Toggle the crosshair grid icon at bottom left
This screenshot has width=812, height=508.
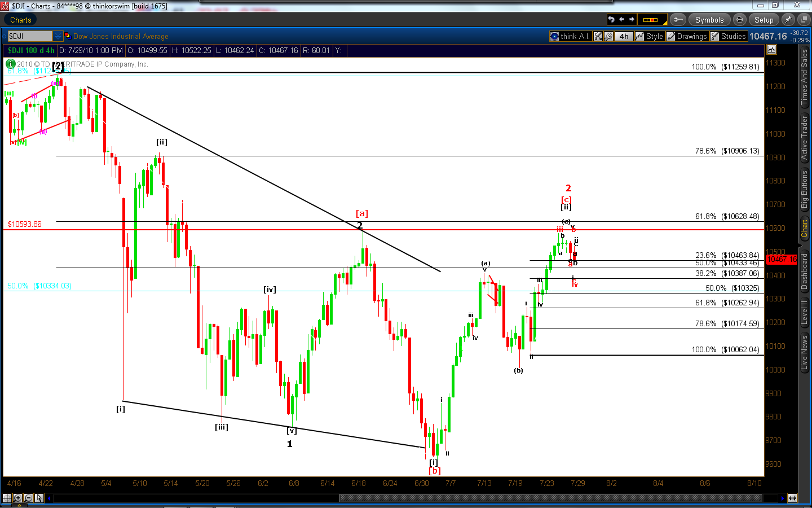click(x=7, y=498)
